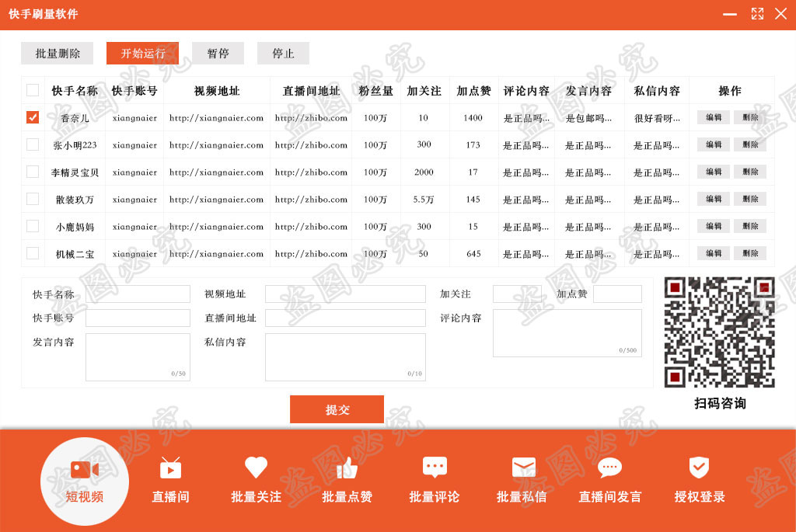Focus the 快手名称 input field
This screenshot has width=796, height=532.
[138, 294]
